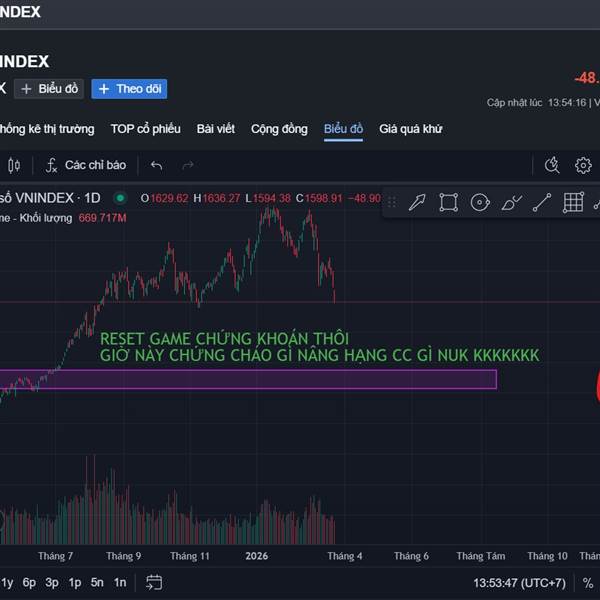Toggle percent scale mode
Image resolution: width=600 pixels, height=600 pixels.
[588, 583]
